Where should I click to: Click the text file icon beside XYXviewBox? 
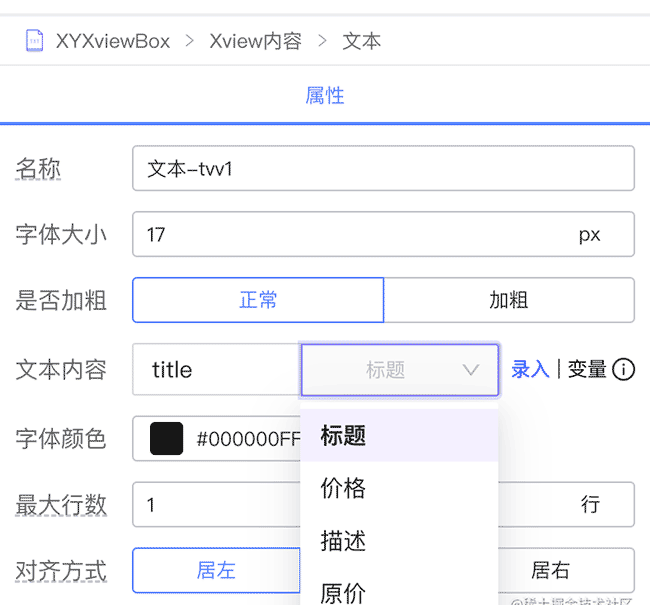(34, 41)
